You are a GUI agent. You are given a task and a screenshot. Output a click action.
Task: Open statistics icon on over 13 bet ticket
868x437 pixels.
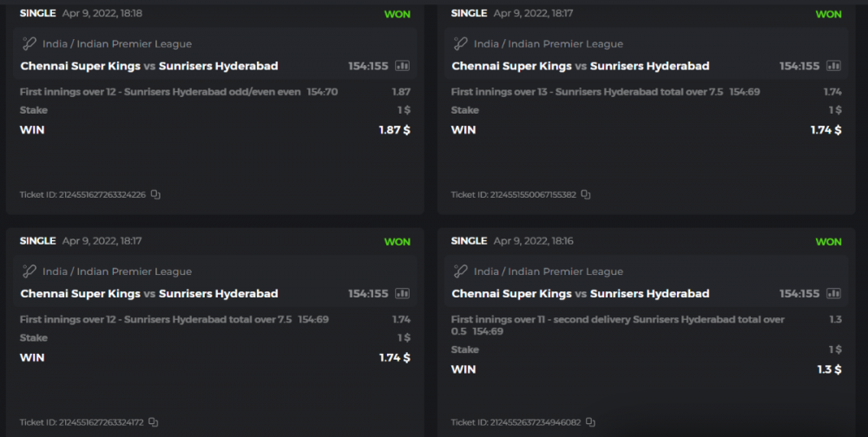click(833, 66)
